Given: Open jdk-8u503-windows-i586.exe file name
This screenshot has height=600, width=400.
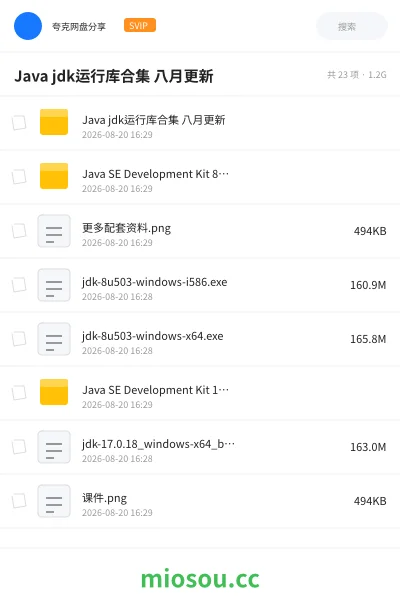Looking at the screenshot, I should pos(155,282).
